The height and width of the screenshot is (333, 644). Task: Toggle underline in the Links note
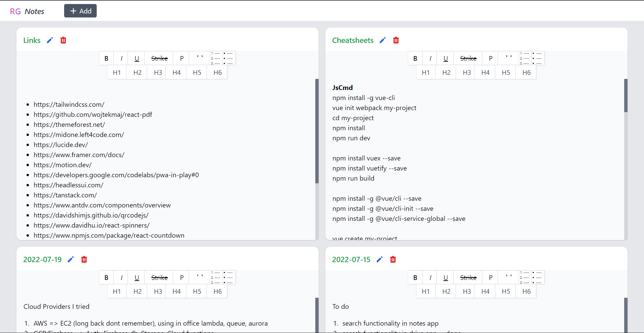137,58
